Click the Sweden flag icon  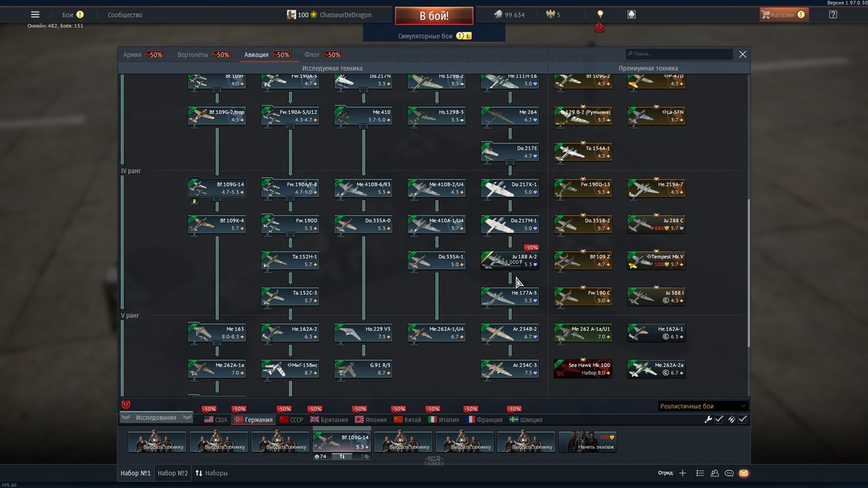click(514, 420)
